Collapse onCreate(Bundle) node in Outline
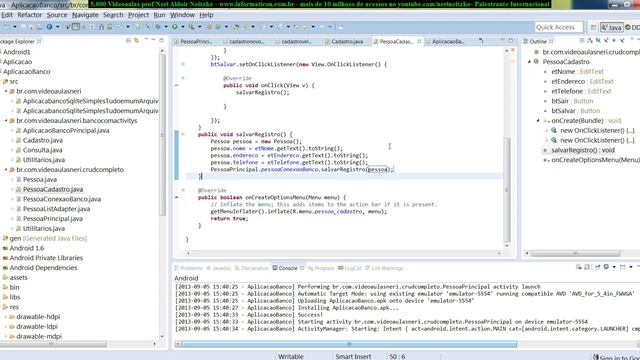 [x=538, y=120]
